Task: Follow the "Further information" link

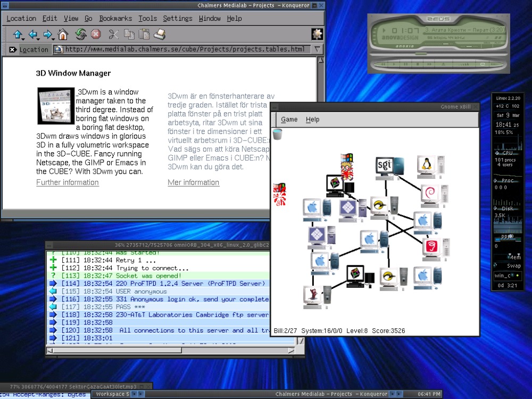Action: [x=68, y=182]
